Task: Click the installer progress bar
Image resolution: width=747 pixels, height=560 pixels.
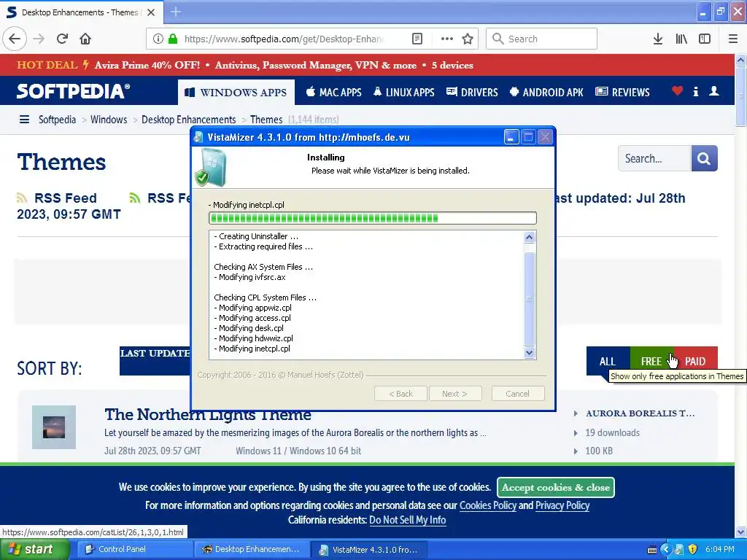Action: tap(373, 218)
